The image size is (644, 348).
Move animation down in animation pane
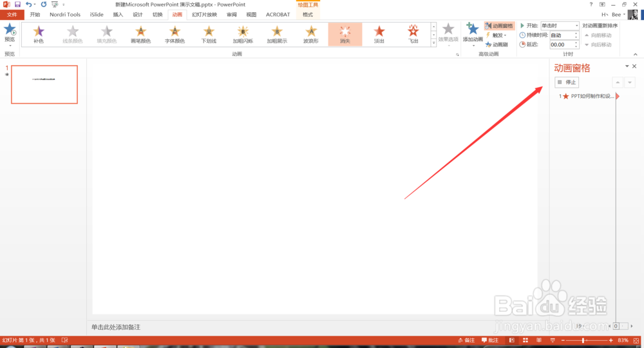click(630, 82)
